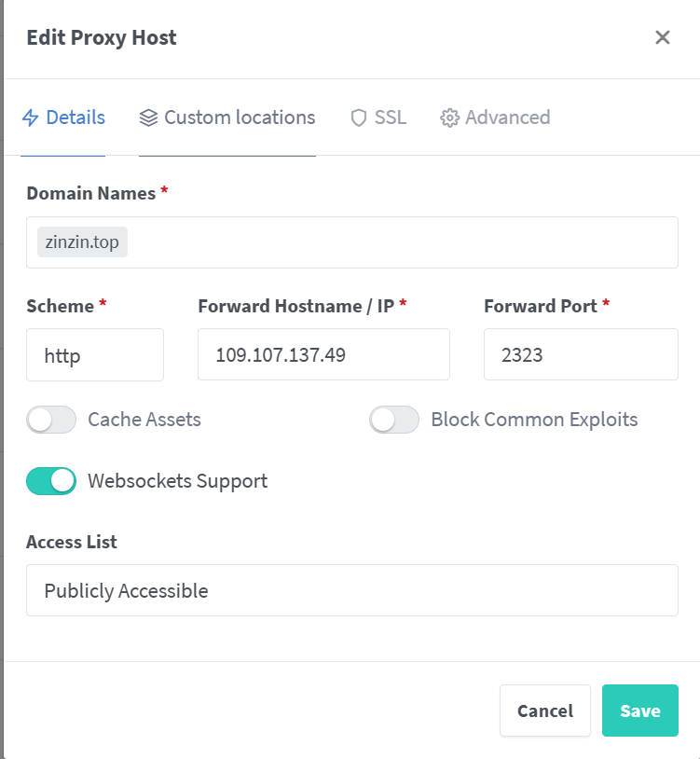Click the layers icon for Custom locations

(x=148, y=117)
